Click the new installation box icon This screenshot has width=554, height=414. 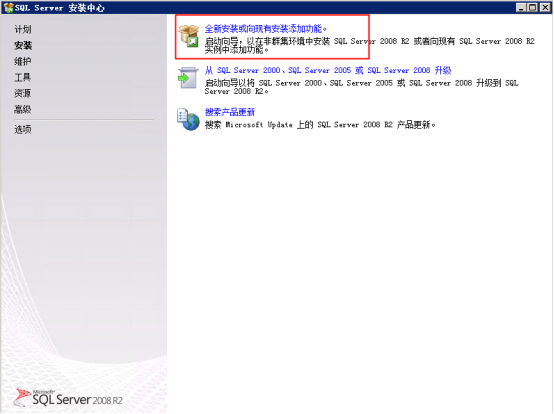188,36
